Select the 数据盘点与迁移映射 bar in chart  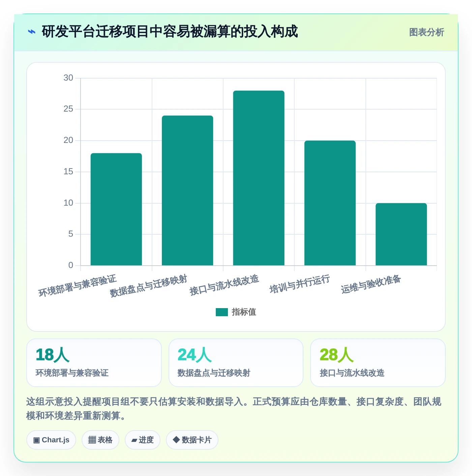[x=187, y=190]
